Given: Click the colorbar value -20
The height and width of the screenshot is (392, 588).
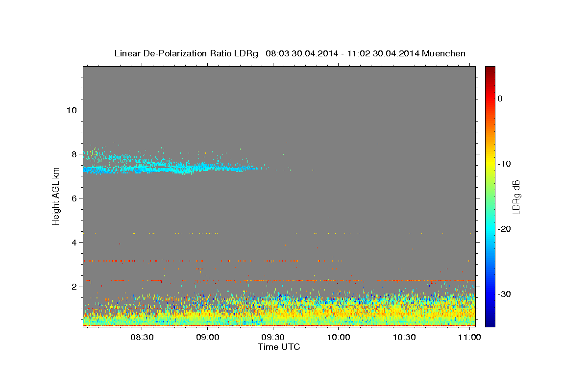Looking at the screenshot, I should (505, 229).
